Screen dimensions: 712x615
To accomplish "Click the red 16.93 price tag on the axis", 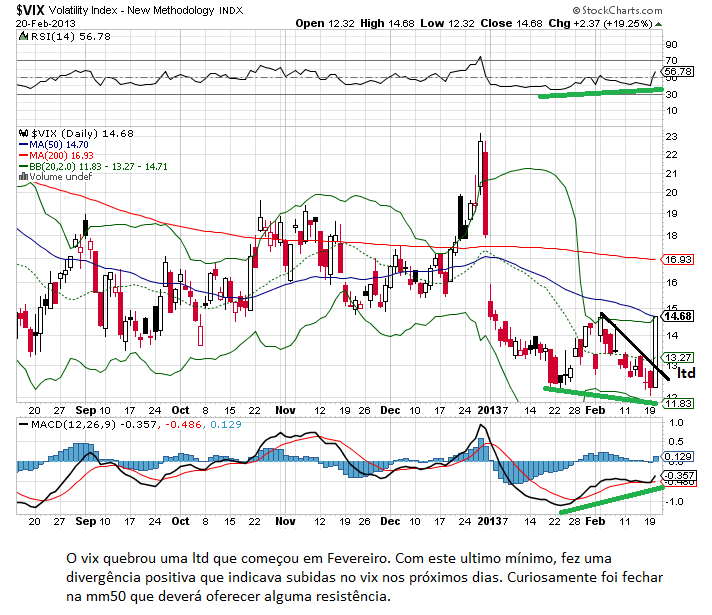I will click(678, 260).
